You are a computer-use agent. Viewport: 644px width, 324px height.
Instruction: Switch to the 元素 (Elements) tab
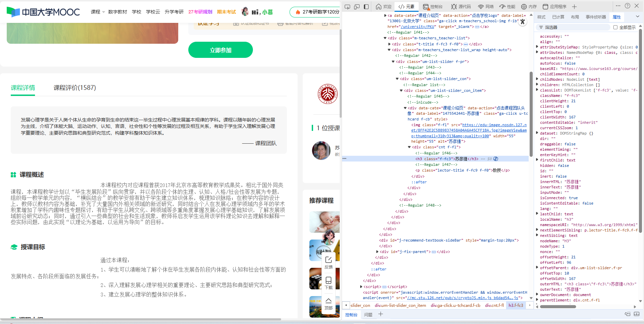click(x=406, y=6)
